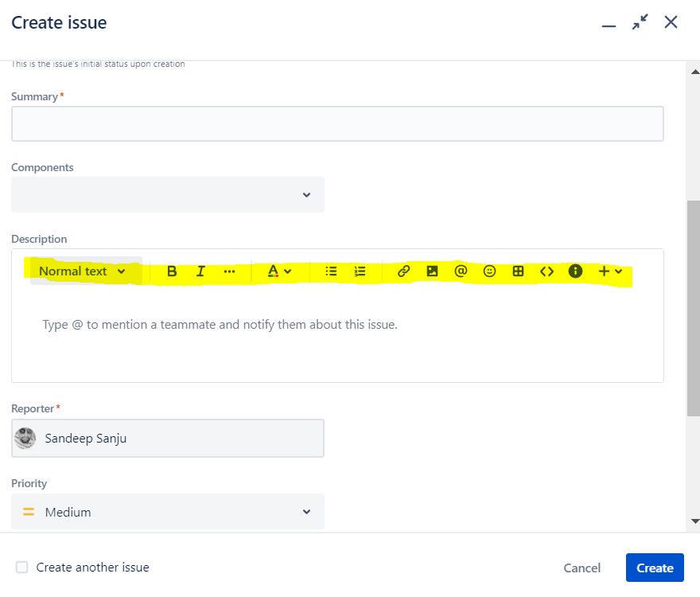The width and height of the screenshot is (700, 597).
Task: Insert a link in Description
Action: tap(403, 271)
